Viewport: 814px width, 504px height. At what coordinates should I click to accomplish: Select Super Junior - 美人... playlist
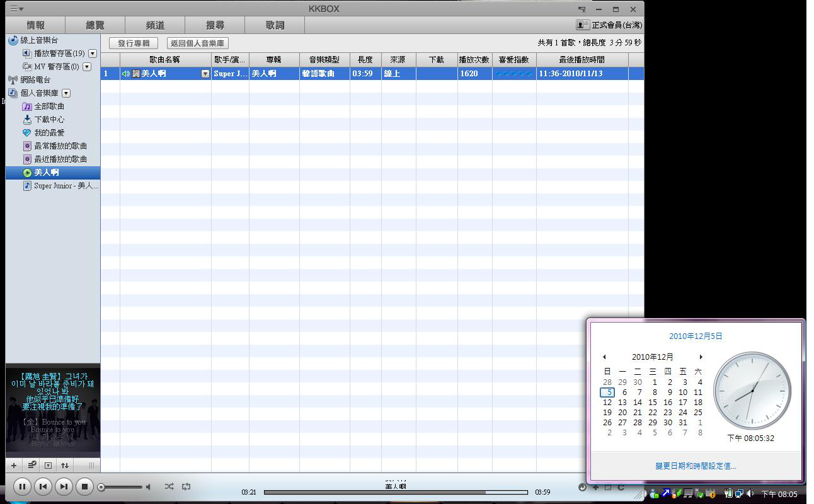point(61,186)
